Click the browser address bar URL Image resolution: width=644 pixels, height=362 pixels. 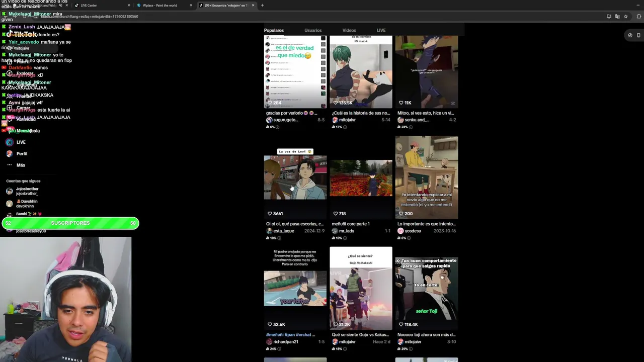[90, 16]
